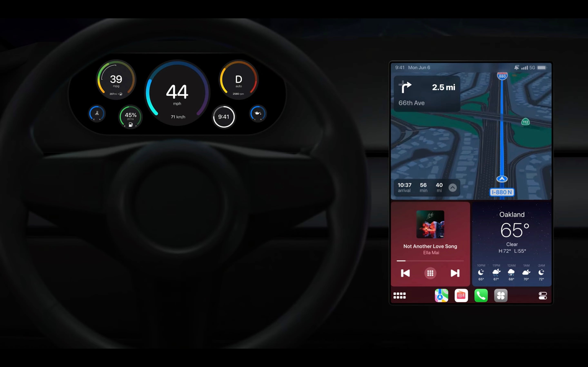Toggle the route overview arrow button

(453, 187)
